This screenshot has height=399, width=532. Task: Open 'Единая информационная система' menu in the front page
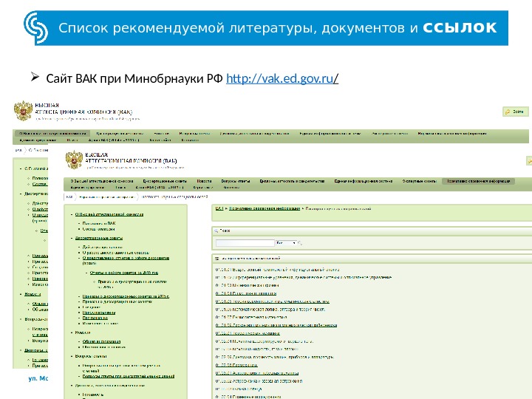[363, 181]
